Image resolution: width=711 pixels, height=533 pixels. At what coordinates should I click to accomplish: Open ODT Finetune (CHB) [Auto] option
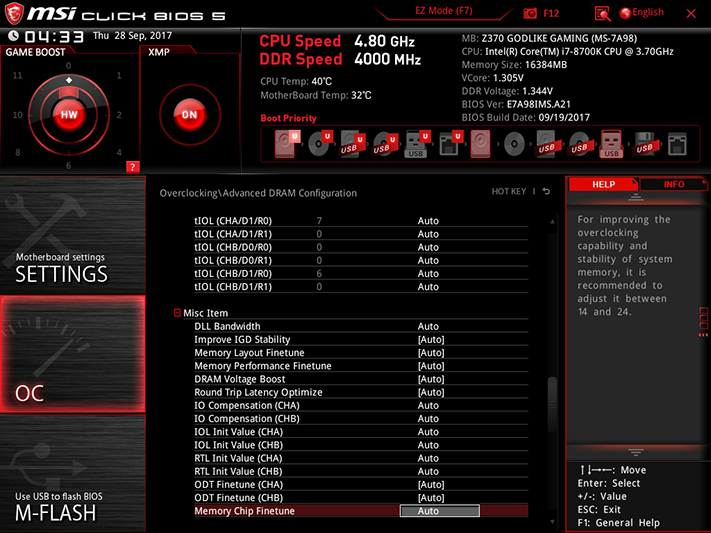(431, 498)
